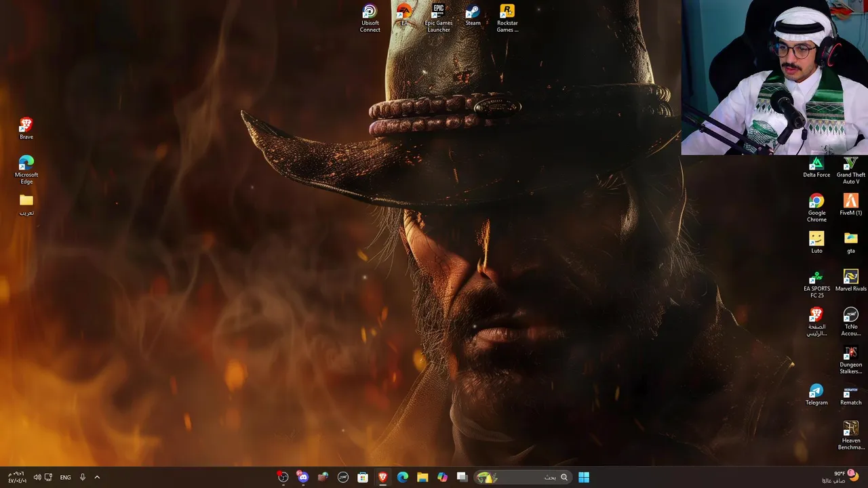Open OBS Studio from the taskbar
The width and height of the screenshot is (868, 488).
[x=283, y=477]
